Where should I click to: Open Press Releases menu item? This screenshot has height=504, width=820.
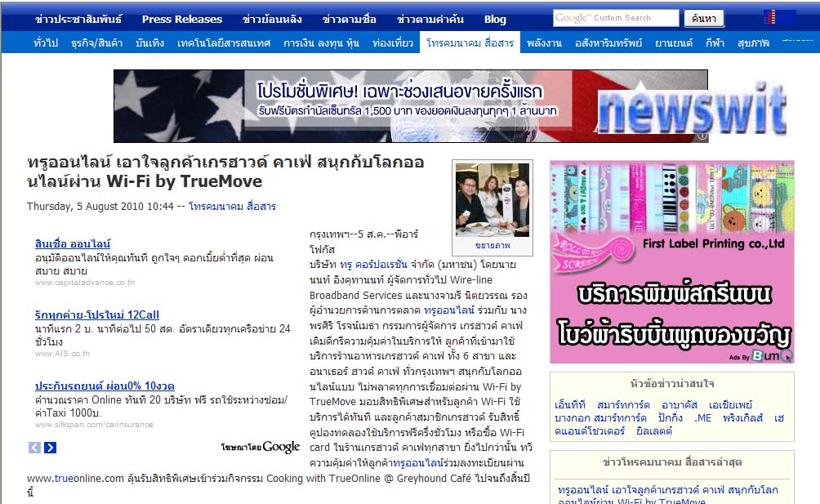point(182,20)
